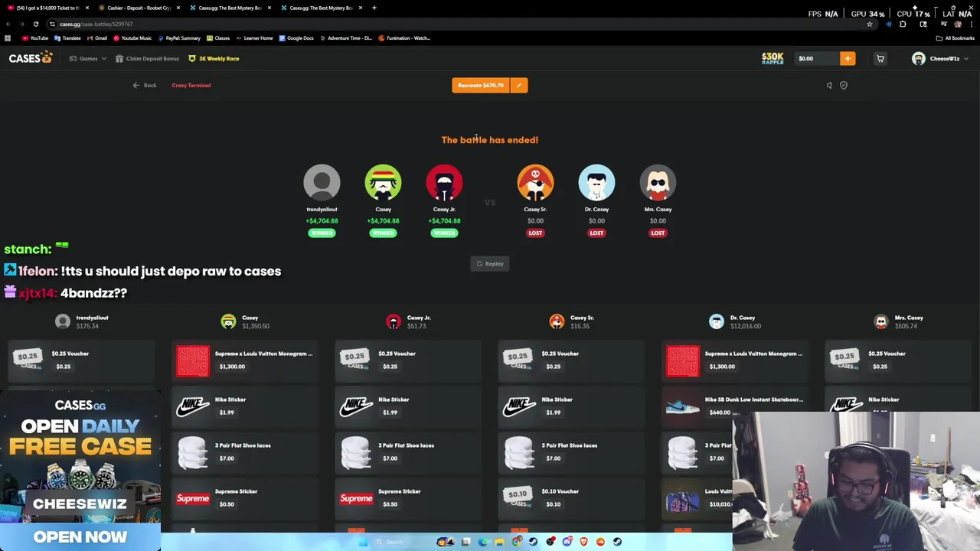Open the bookmarks apps grid icon
The height and width of the screenshot is (551, 980).
[x=8, y=37]
